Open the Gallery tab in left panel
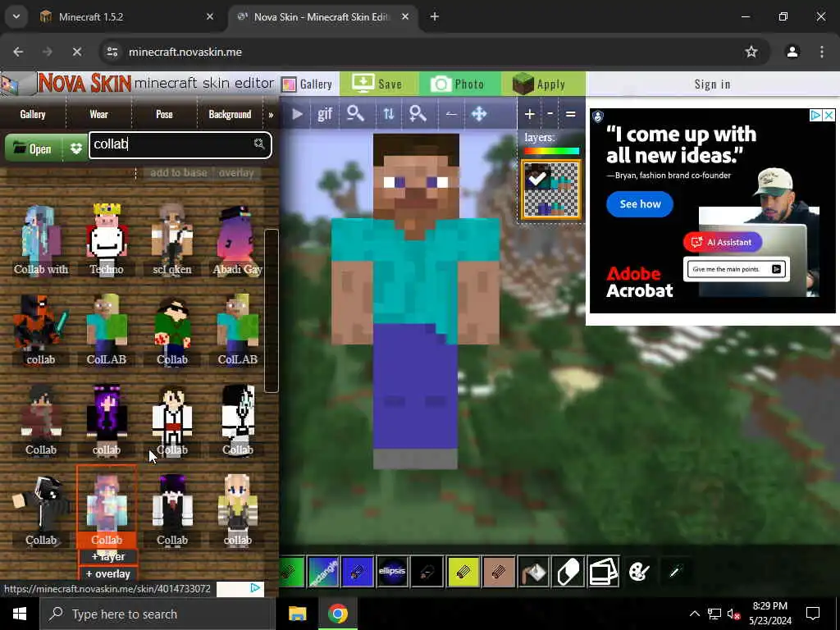Image resolution: width=840 pixels, height=630 pixels. [33, 114]
